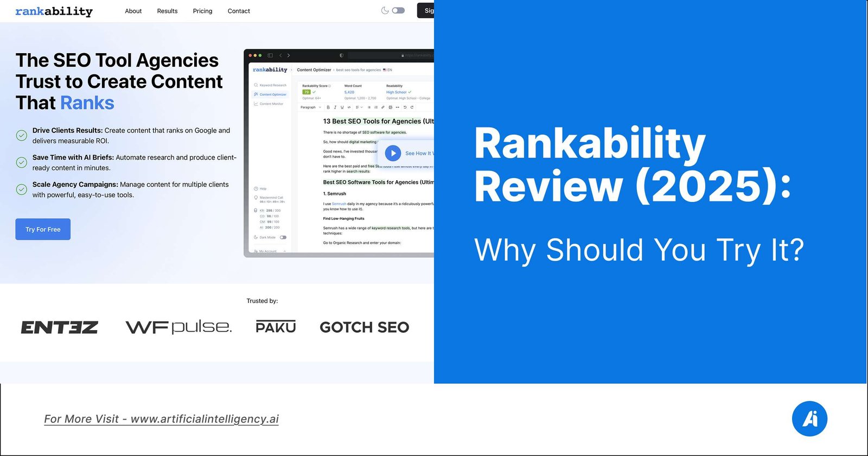Click the See How It link text
868x456 pixels.
419,154
